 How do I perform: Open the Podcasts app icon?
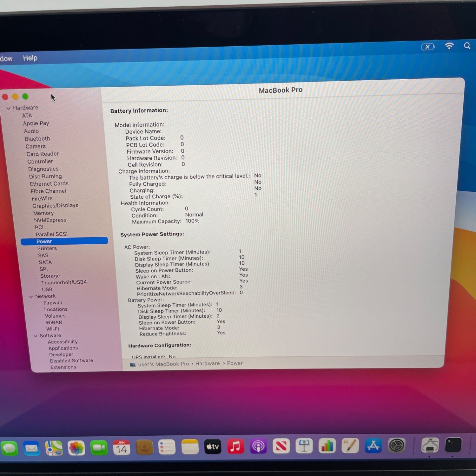click(x=258, y=447)
